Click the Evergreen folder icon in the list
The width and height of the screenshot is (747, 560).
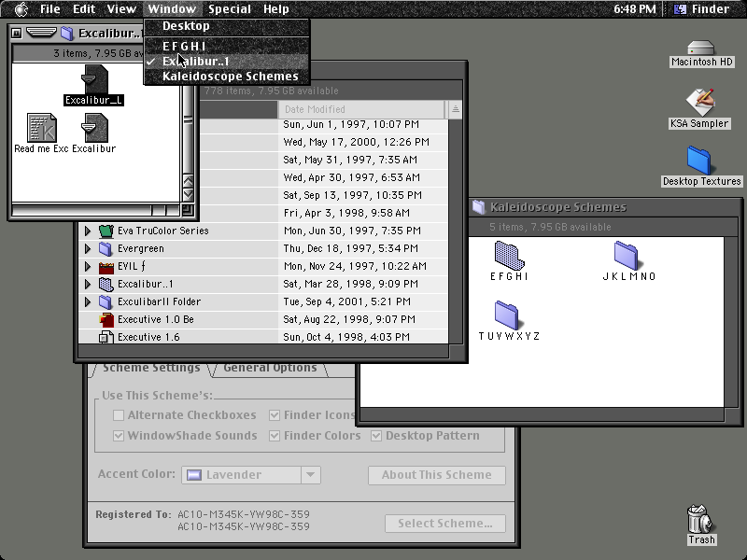coord(106,248)
